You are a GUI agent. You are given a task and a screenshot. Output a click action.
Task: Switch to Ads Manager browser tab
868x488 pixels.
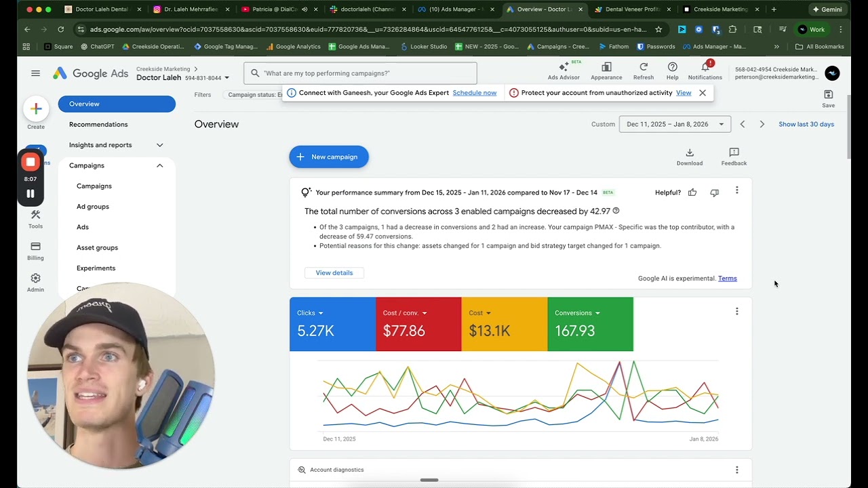456,9
